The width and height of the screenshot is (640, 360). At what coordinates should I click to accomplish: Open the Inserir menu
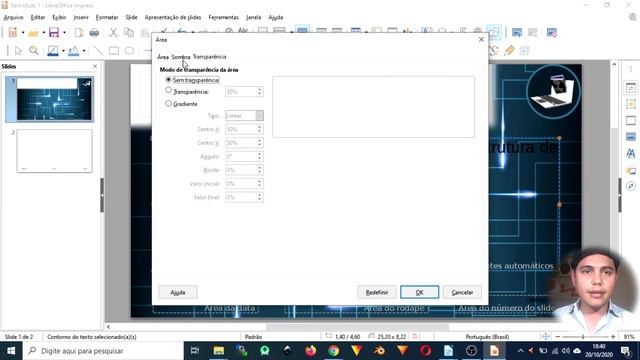point(81,17)
